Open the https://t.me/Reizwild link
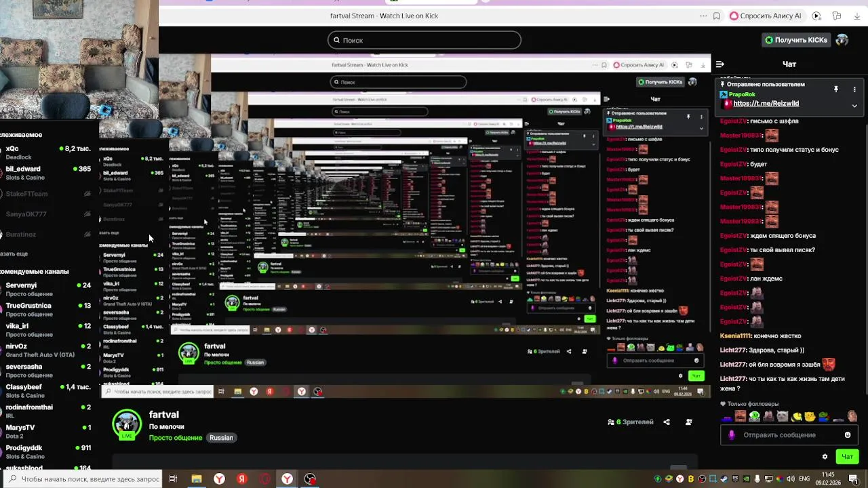This screenshot has width=868, height=488. click(766, 104)
